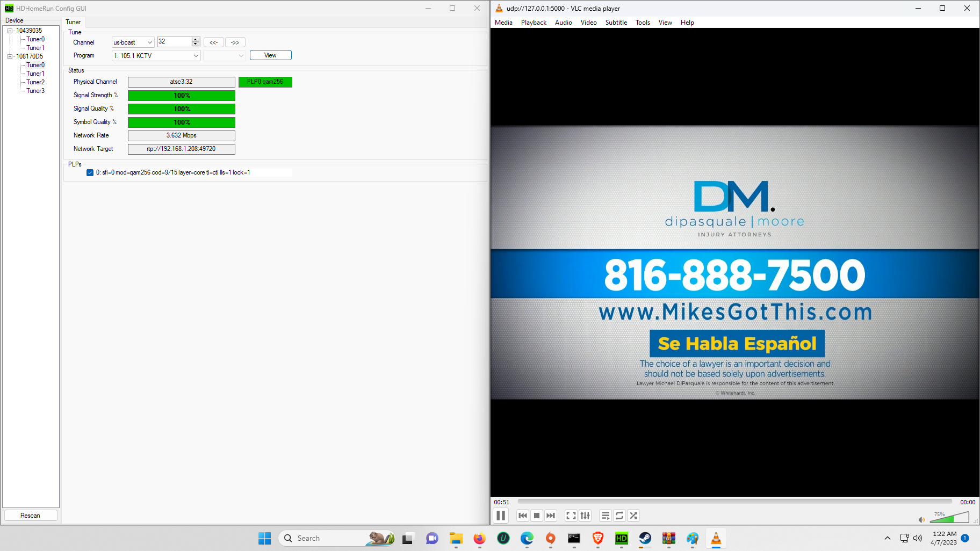Select Tuner0 under device 10439035

(x=35, y=39)
